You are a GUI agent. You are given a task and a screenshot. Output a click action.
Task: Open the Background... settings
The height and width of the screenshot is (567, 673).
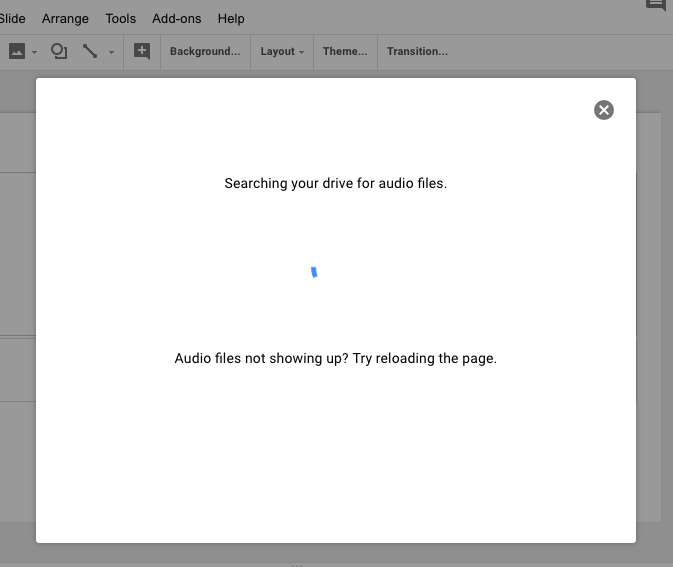(205, 52)
